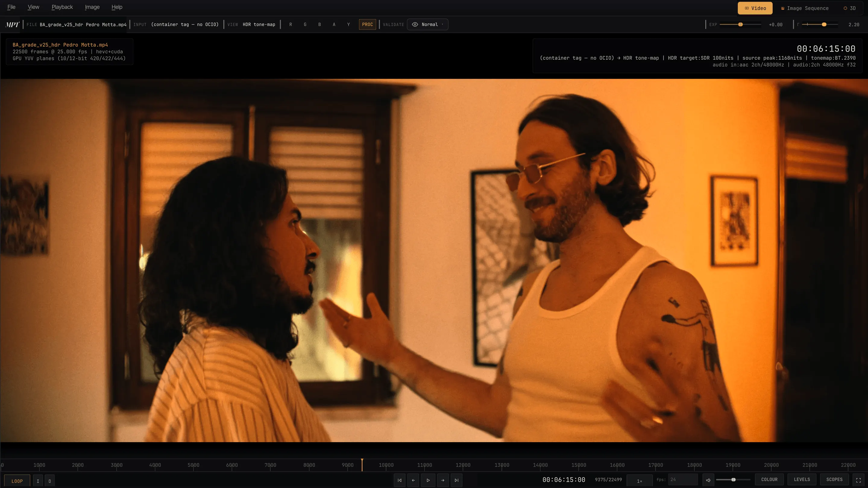Open the VIEW HDR tone-map selector
Viewport: 868px width, 488px height.
coord(259,24)
